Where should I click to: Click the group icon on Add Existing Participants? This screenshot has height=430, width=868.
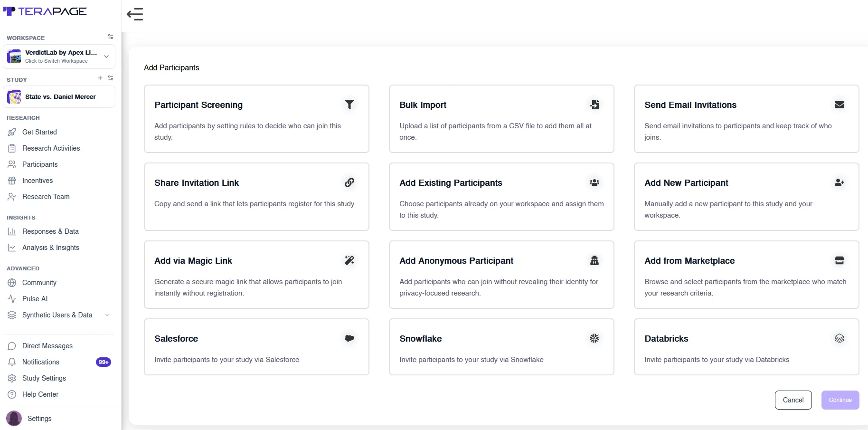click(594, 182)
